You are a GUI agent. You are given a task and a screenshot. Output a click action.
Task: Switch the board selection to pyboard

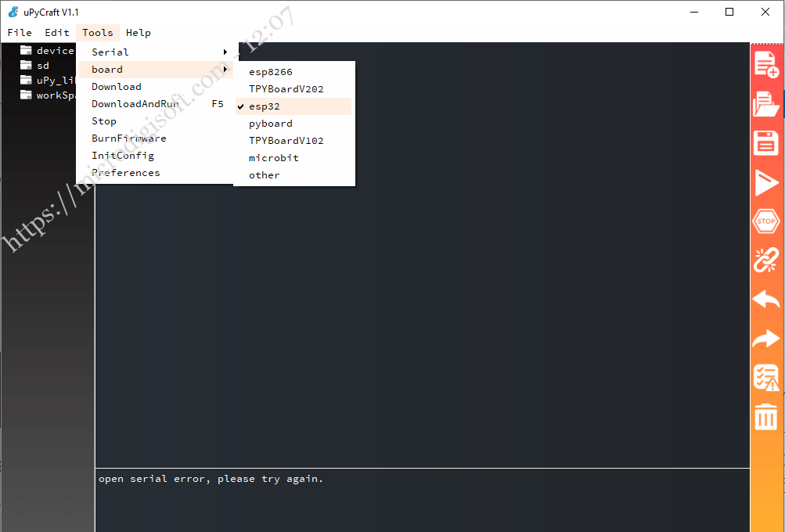click(x=270, y=123)
